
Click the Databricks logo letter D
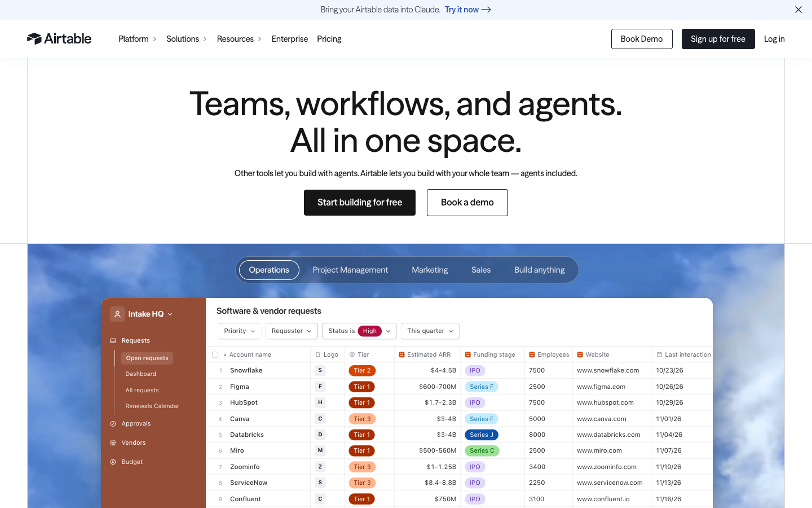click(x=320, y=435)
